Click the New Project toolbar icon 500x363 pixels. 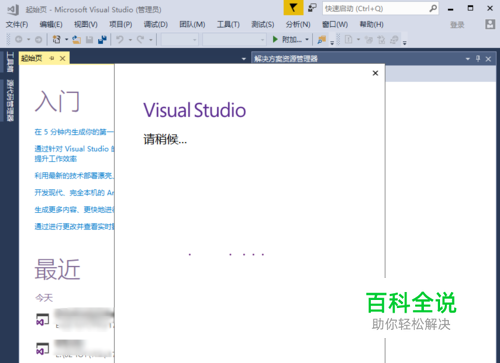point(57,40)
